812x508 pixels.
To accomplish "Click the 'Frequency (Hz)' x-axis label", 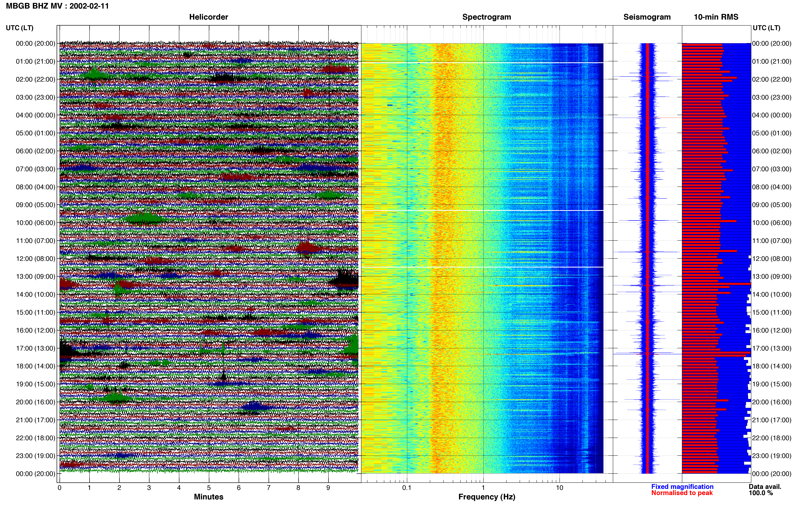I will point(487,497).
